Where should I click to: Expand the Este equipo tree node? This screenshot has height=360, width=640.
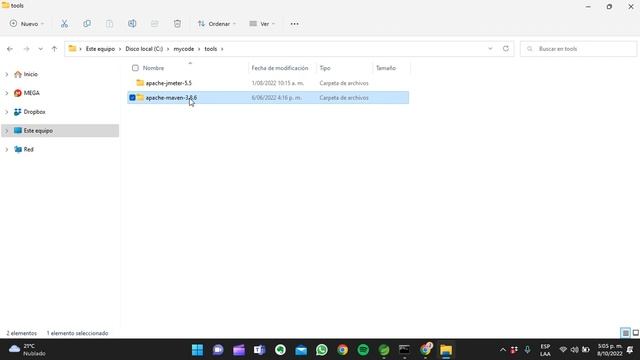(7, 131)
